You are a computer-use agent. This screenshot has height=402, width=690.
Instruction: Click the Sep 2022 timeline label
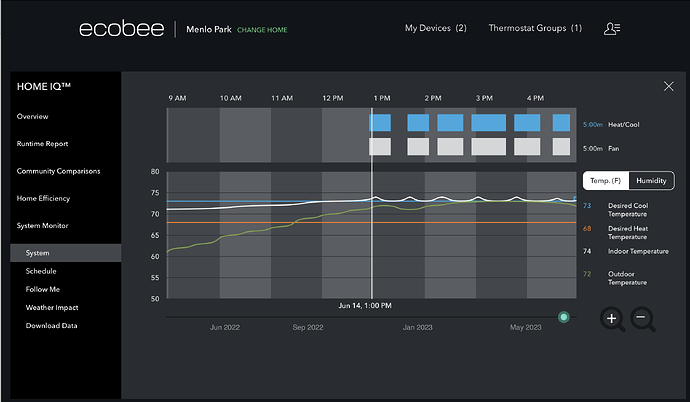coord(308,327)
